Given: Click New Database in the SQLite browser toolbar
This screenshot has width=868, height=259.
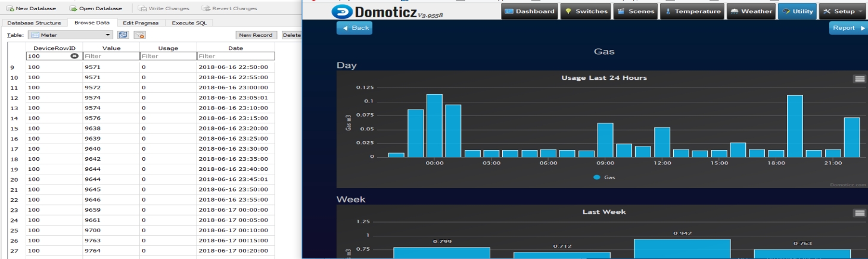Looking at the screenshot, I should pos(31,8).
